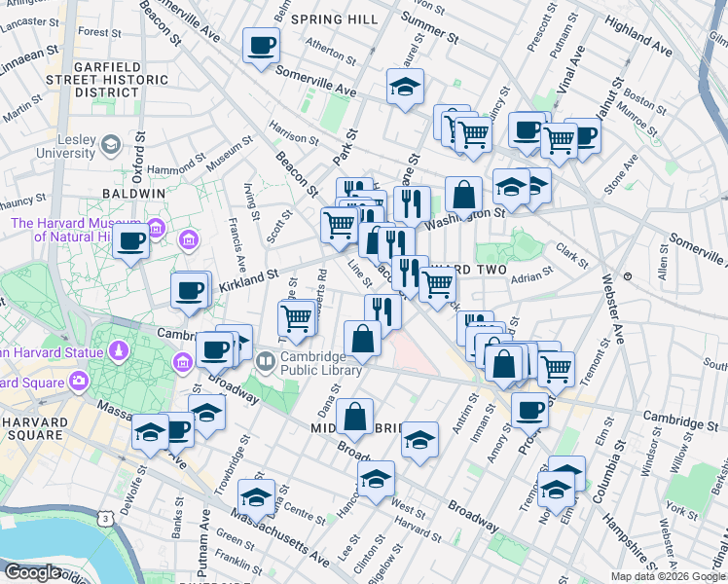This screenshot has height=584, width=728.
Task: Select the cafe marker on Cambridge St near Broadway
Action: tap(214, 352)
